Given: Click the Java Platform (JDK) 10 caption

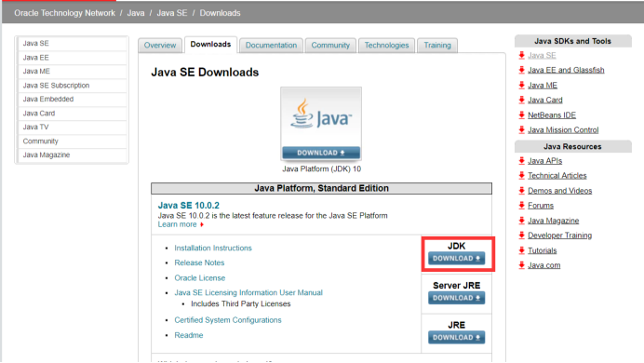Looking at the screenshot, I should (x=321, y=169).
